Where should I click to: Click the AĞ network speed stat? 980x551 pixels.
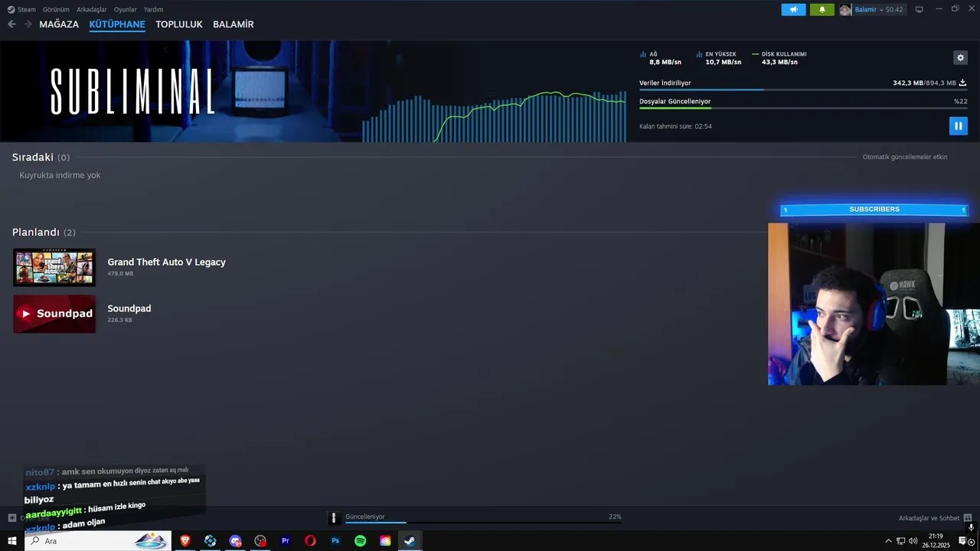point(661,58)
